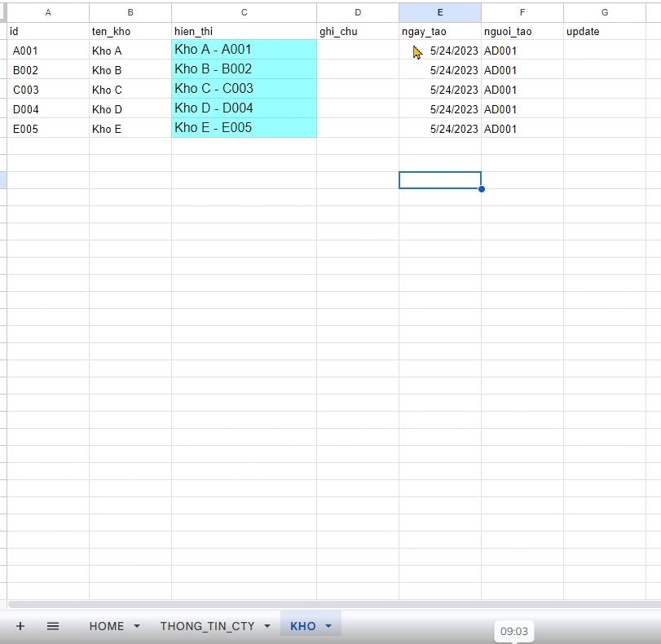Select highlighted cell 'Kho D - D004'

tap(244, 108)
